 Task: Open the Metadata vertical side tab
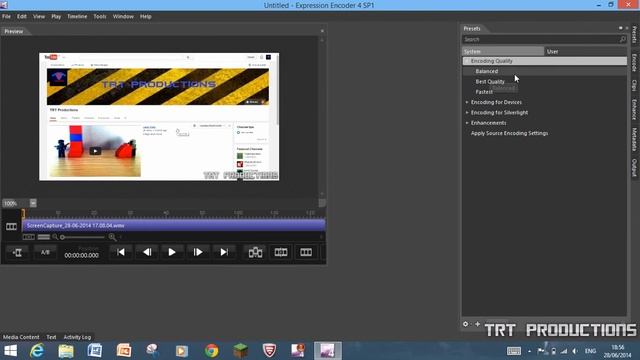click(x=634, y=139)
